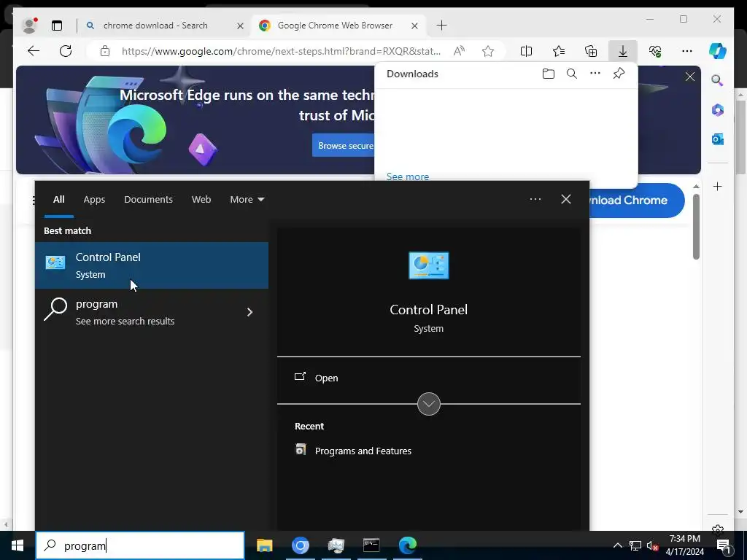
Task: Open the Collections icon
Action: coord(591,51)
